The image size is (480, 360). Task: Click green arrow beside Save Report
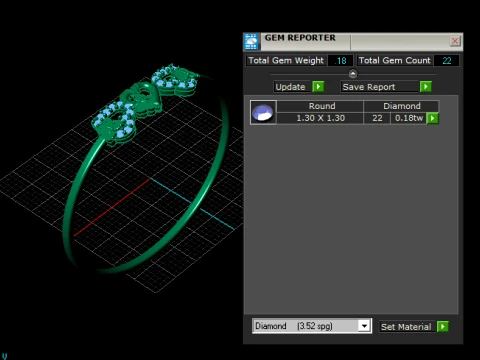[x=426, y=87]
